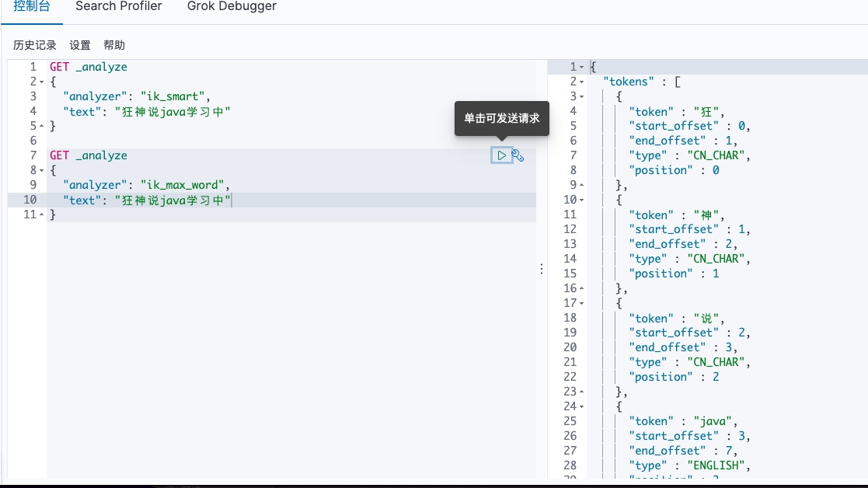Switch to the 控制台 tab

(32, 6)
